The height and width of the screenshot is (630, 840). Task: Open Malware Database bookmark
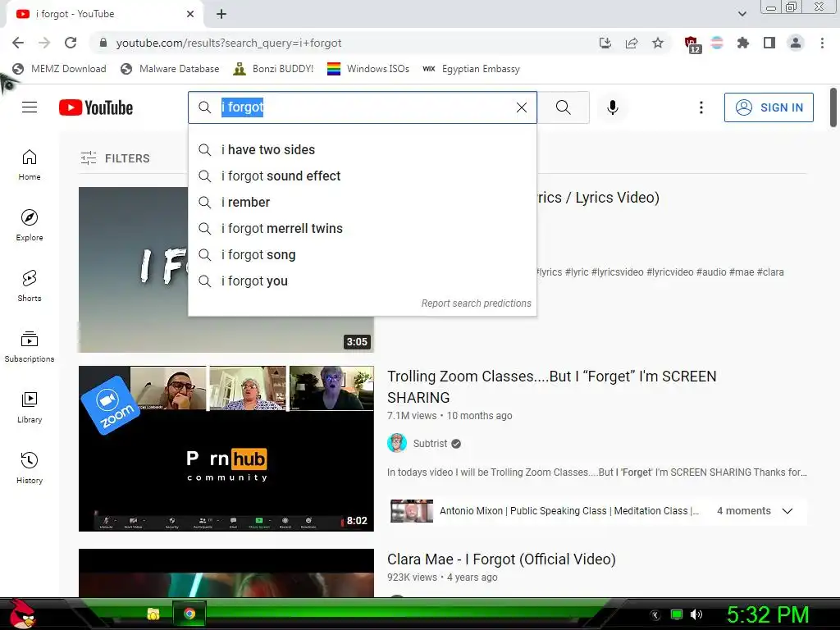(171, 69)
